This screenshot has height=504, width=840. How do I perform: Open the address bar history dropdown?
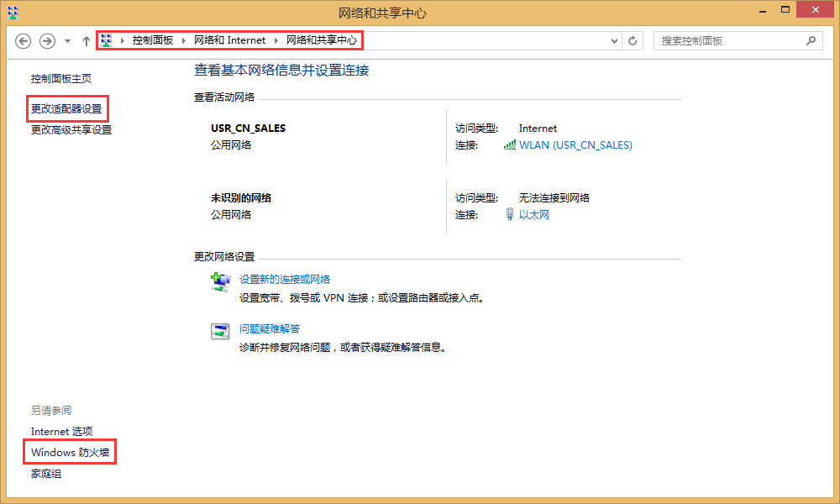pos(612,40)
